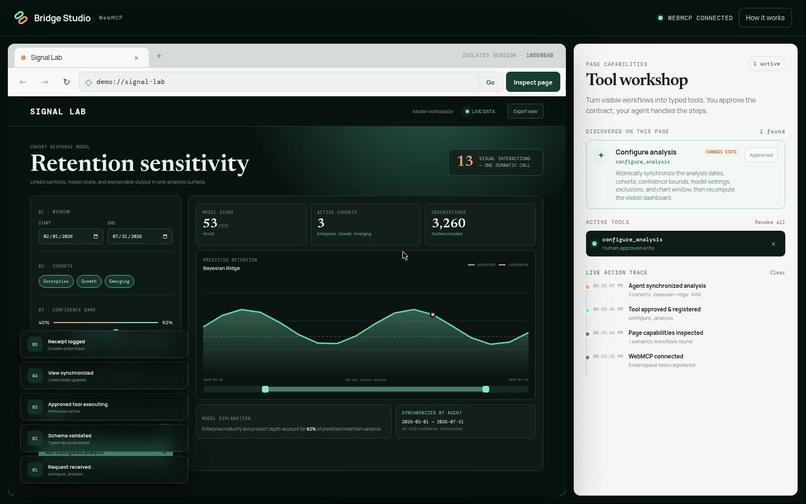The height and width of the screenshot is (504, 806).
Task: Open the calendar picker for end date
Action: point(165,237)
